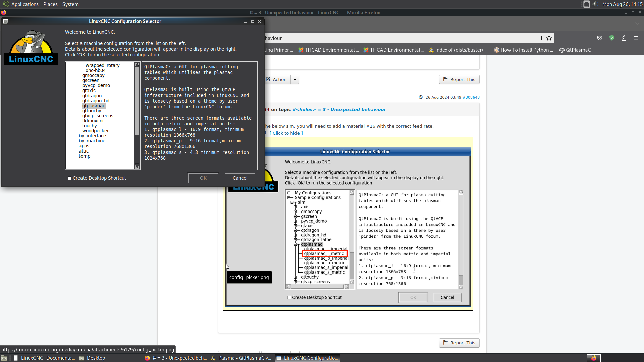
Task: Click the Firefox icon in the top-left panel
Action: [4, 12]
